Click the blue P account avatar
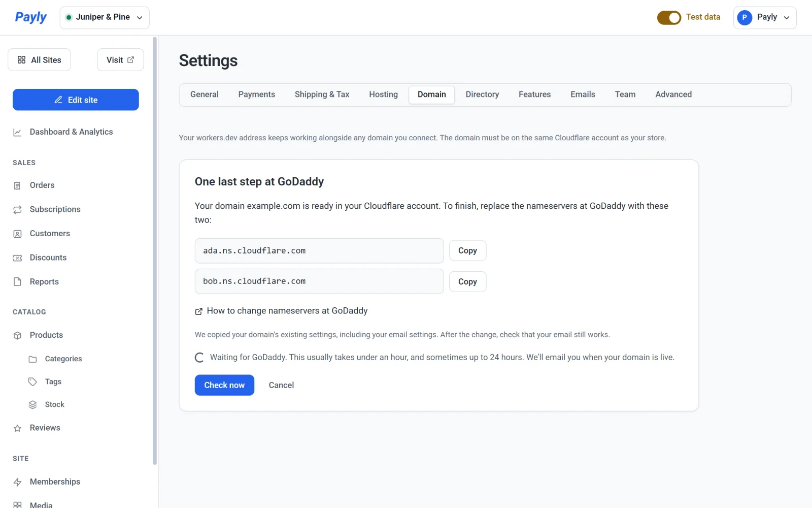 coord(745,18)
